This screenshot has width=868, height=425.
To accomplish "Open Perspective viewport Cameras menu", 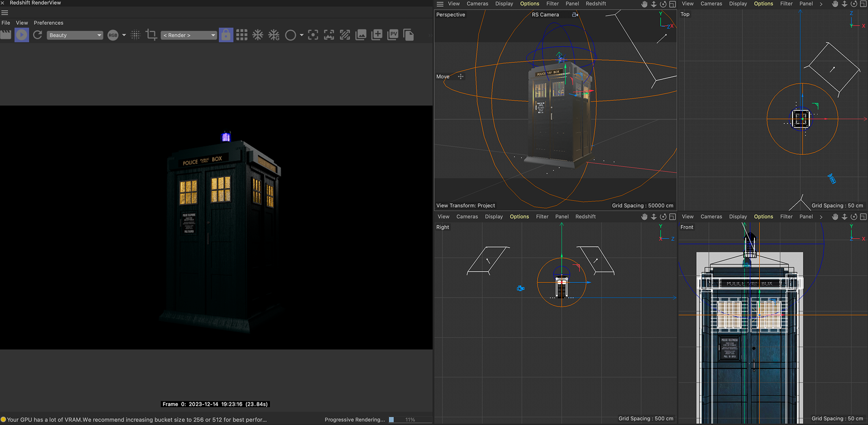I will pyautogui.click(x=477, y=4).
